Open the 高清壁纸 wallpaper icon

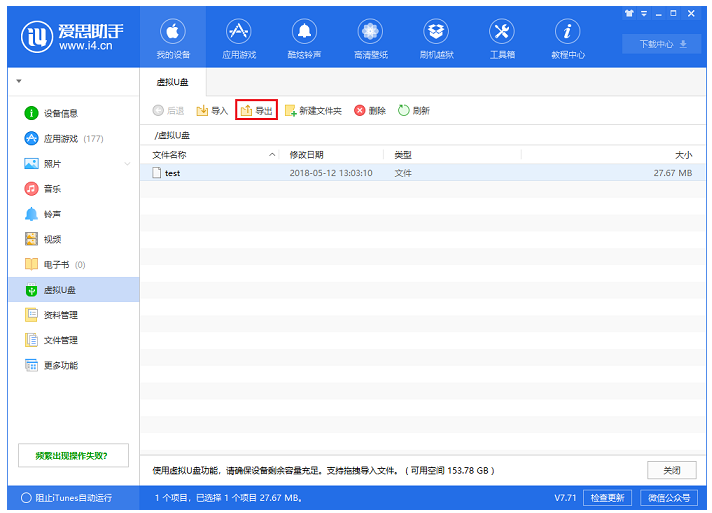click(x=371, y=38)
